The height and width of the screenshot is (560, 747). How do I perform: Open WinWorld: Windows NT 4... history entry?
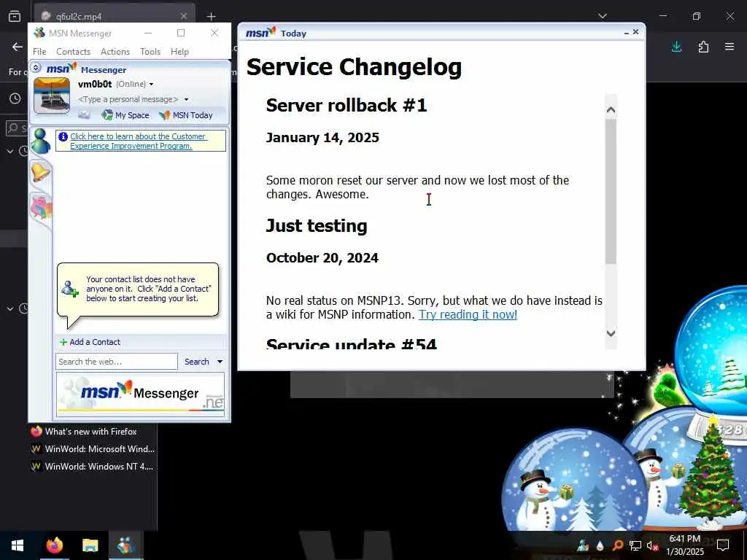click(x=93, y=467)
